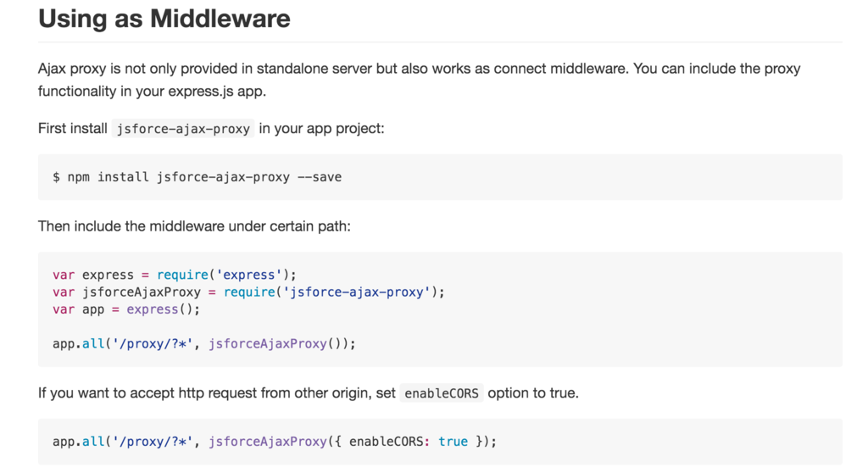Click the words 'option to true.'
This screenshot has height=473, width=868.
(x=533, y=393)
